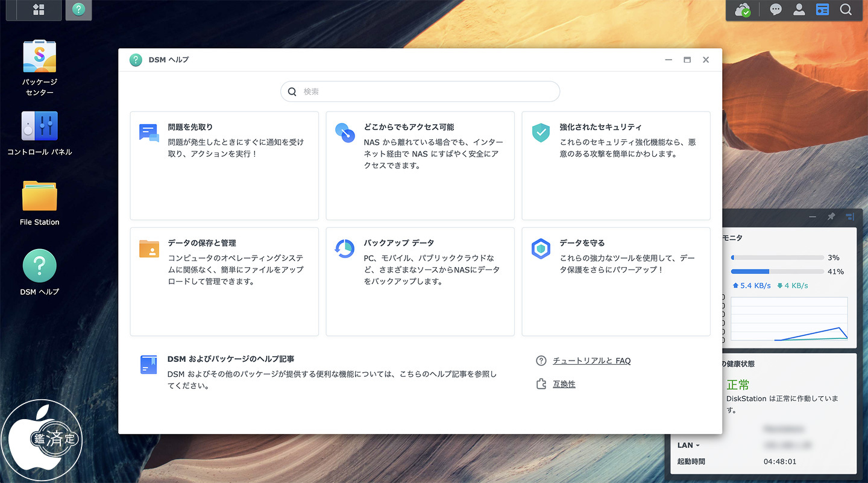Image resolution: width=868 pixels, height=483 pixels.
Task: Open the notifications speech bubble icon
Action: pyautogui.click(x=776, y=10)
